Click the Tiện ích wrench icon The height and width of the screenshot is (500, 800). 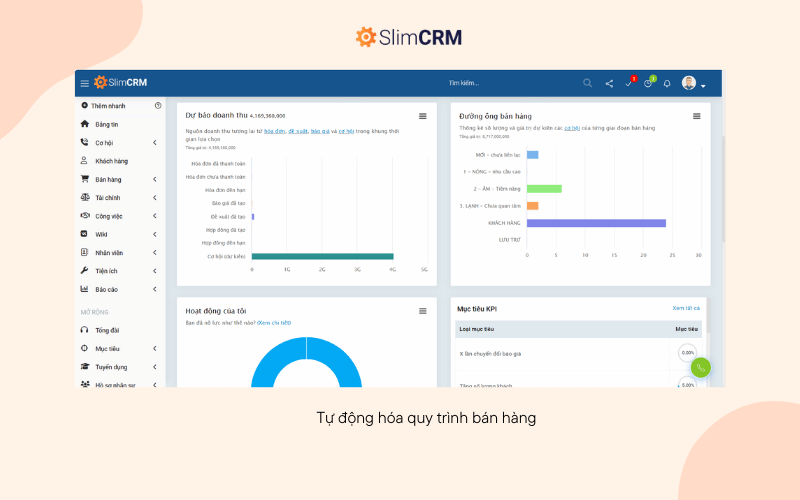click(84, 270)
